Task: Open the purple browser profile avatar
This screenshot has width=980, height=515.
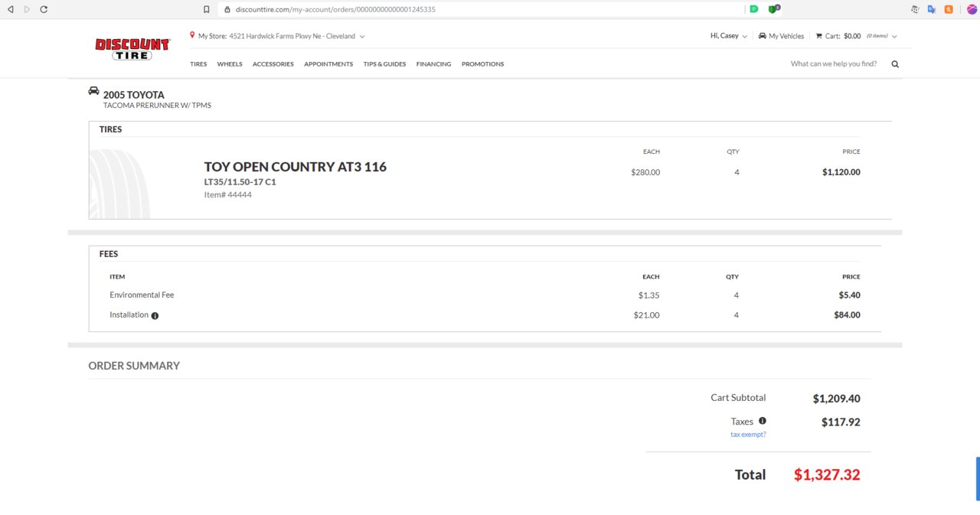Action: 972,9
